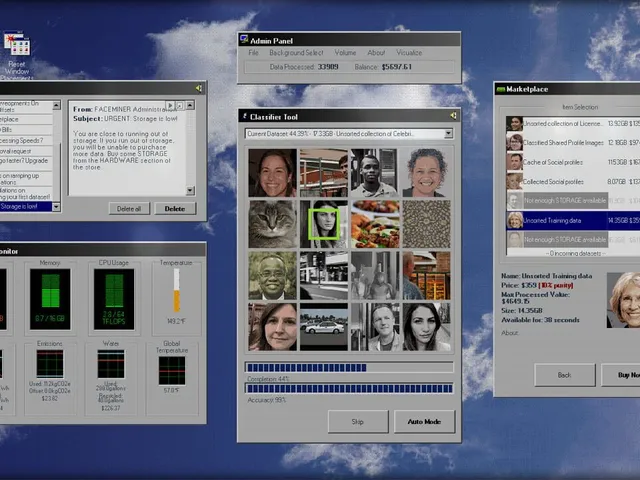The width and height of the screenshot is (640, 480).
Task: Click the pebble texture image thumbnail
Action: [427, 224]
